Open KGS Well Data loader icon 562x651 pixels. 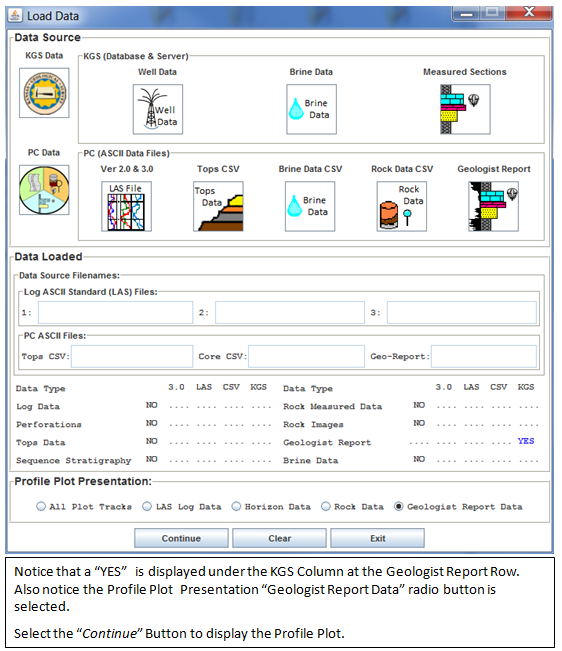click(158, 109)
